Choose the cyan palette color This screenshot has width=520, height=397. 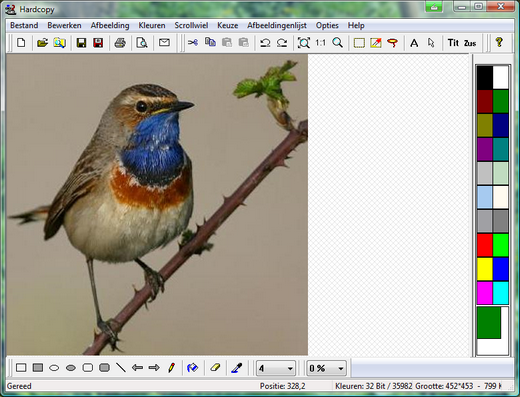(500, 293)
